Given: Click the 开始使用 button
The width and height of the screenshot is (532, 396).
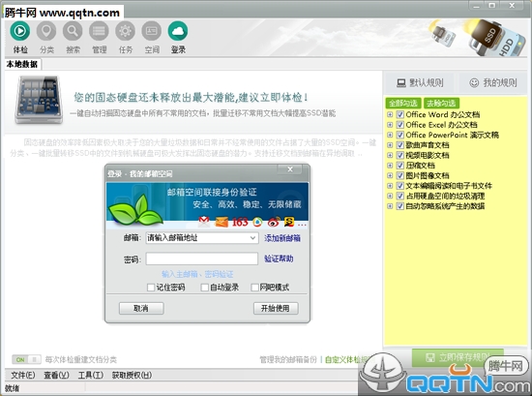Looking at the screenshot, I should tap(276, 308).
